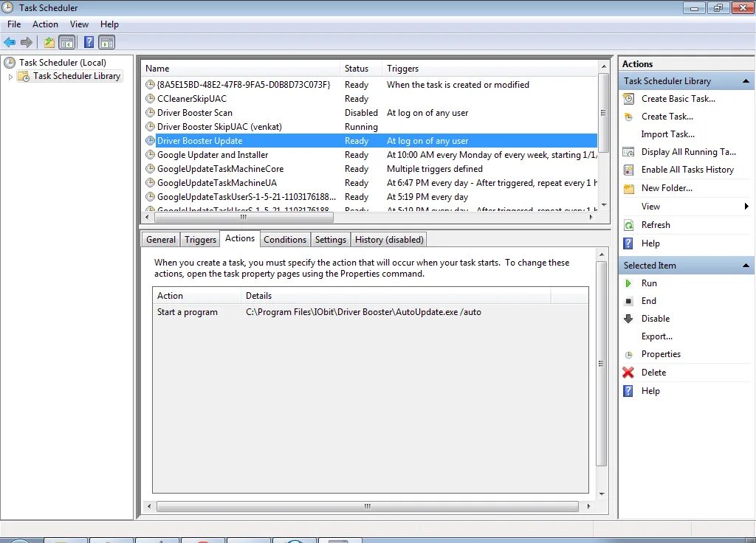
Task: Click the New Folder icon
Action: tap(629, 188)
